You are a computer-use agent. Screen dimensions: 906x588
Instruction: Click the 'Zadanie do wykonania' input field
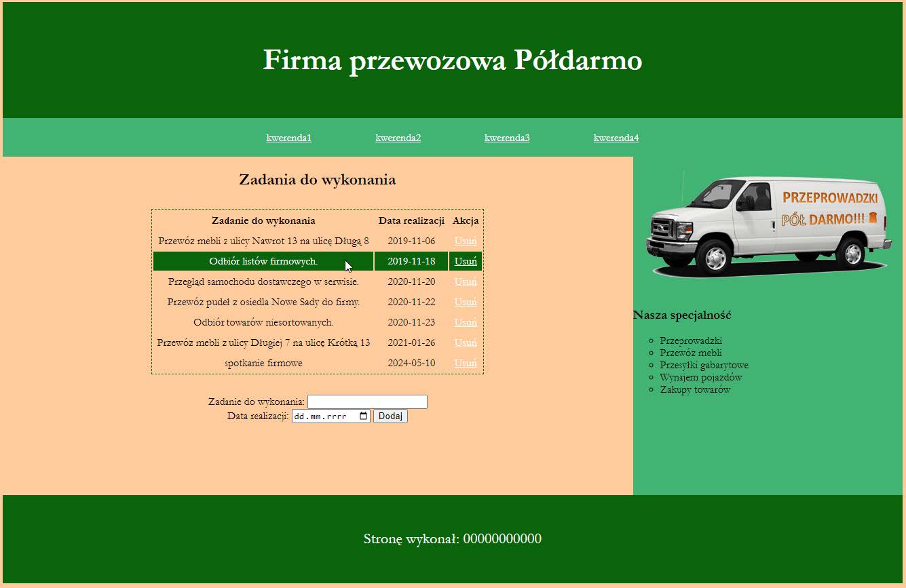366,401
